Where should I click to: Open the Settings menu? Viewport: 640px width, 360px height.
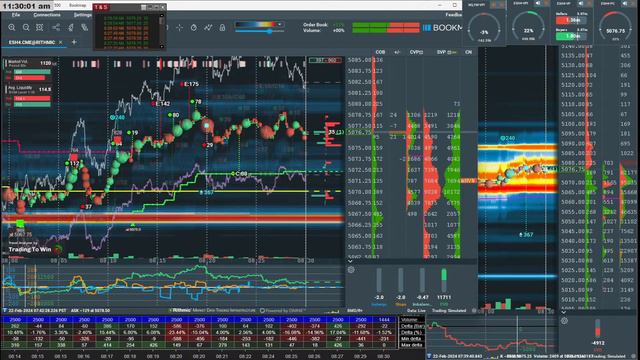point(83,15)
